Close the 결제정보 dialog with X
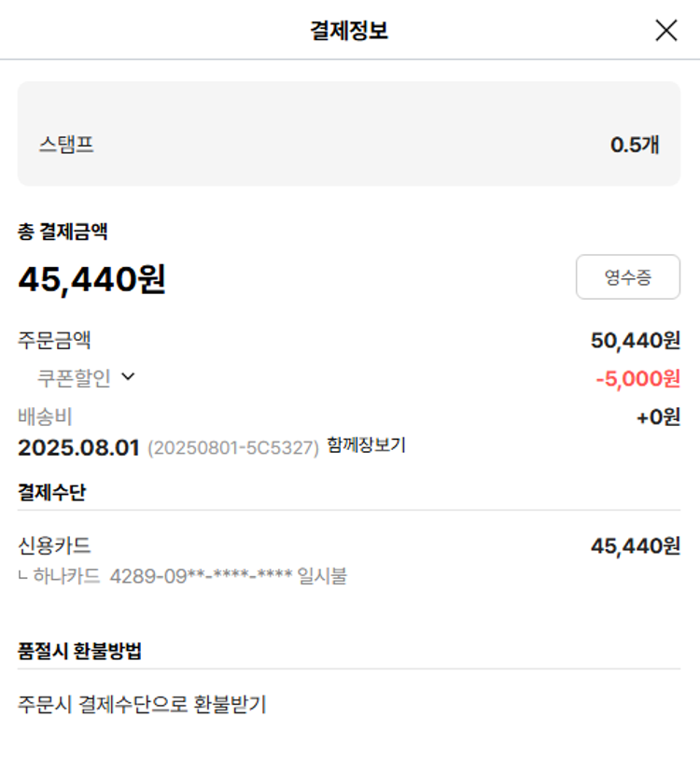 (x=665, y=31)
